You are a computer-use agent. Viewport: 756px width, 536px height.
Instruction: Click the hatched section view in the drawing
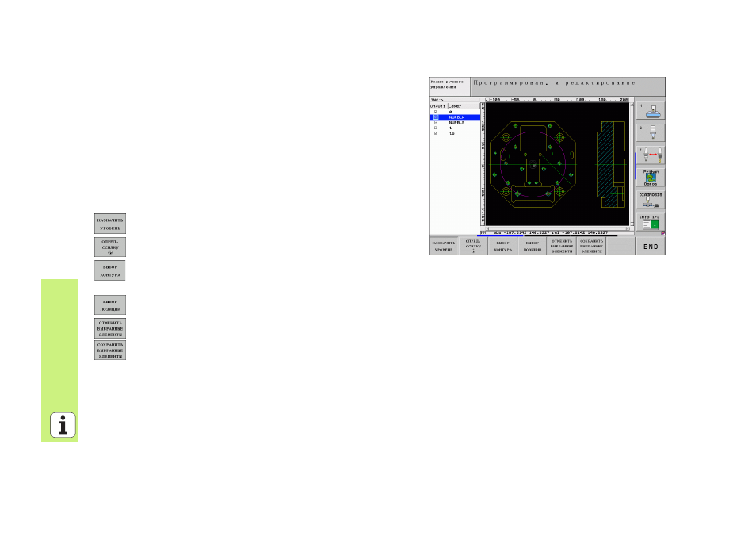(x=610, y=164)
